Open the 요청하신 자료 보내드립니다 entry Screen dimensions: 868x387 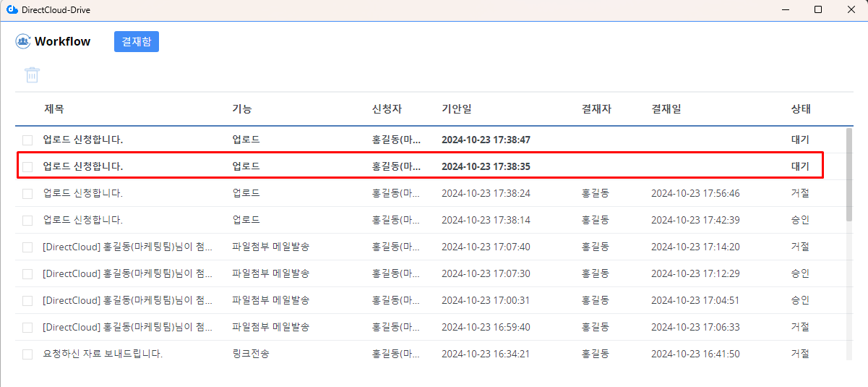(103, 354)
